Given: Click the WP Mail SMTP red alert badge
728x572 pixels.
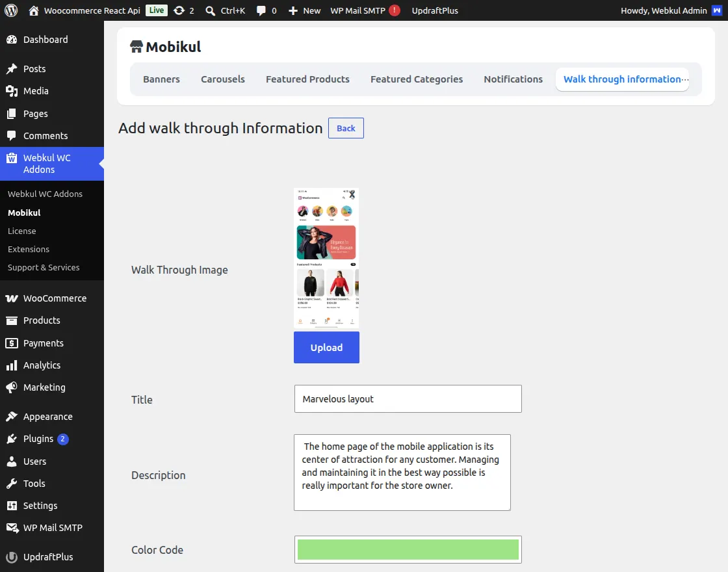Looking at the screenshot, I should (x=395, y=10).
